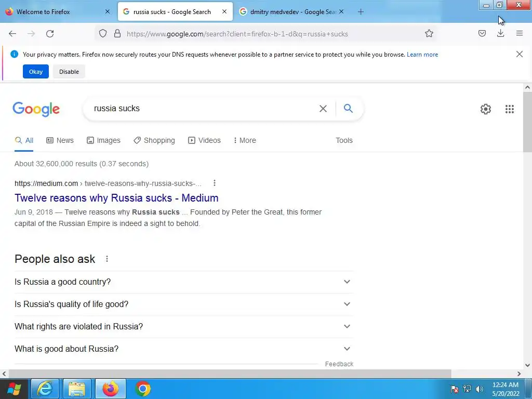Close the dmitry medvedev search tab
The image size is (532, 399).
pyautogui.click(x=341, y=11)
